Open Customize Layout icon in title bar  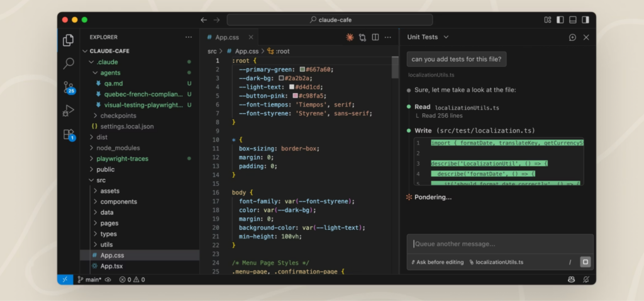click(548, 20)
